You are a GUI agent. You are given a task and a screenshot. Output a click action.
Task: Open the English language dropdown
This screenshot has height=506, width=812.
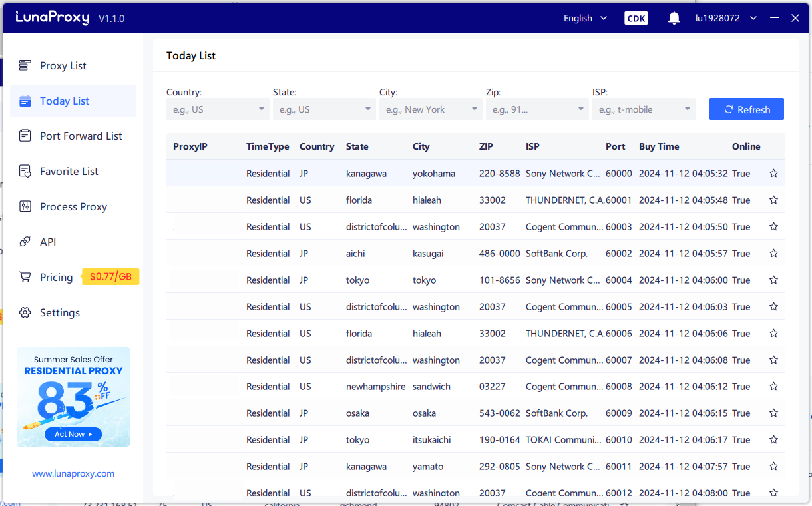coord(585,18)
